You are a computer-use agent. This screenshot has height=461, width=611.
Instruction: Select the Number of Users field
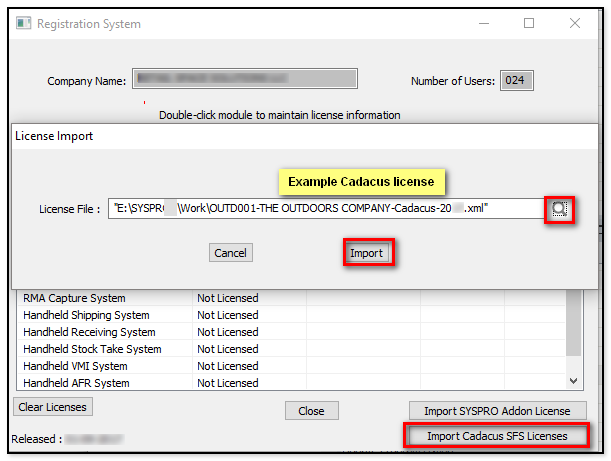pos(515,80)
